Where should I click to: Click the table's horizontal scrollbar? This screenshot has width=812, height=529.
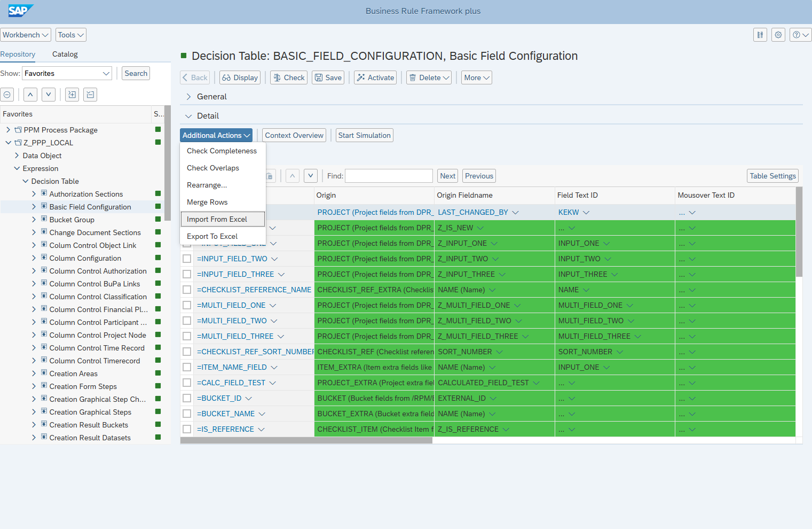(306, 440)
